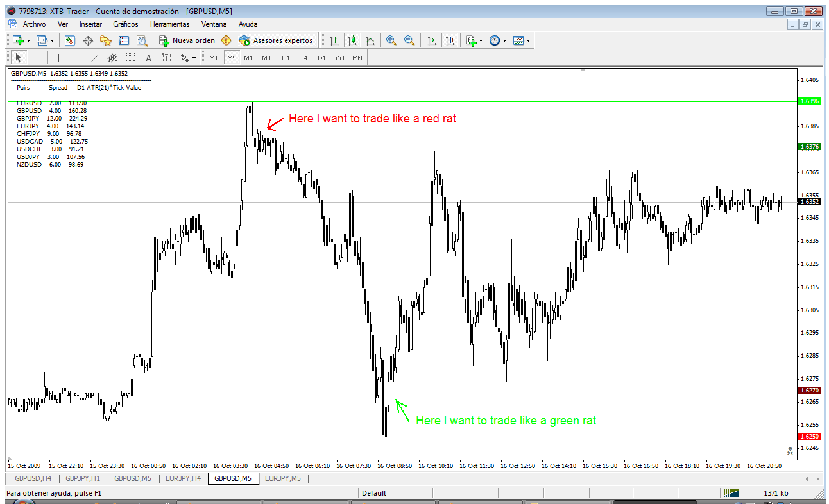Open the Gráficos menu
The height and width of the screenshot is (504, 829).
pos(126,24)
